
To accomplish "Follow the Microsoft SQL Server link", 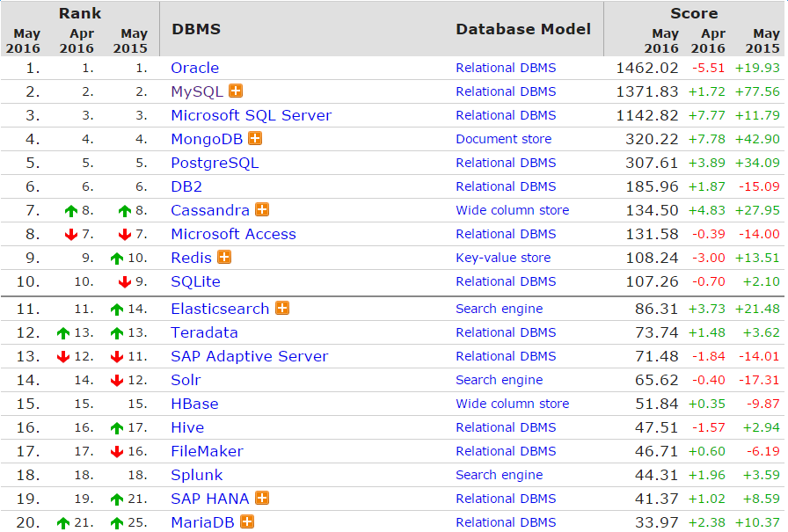I will click(x=252, y=115).
